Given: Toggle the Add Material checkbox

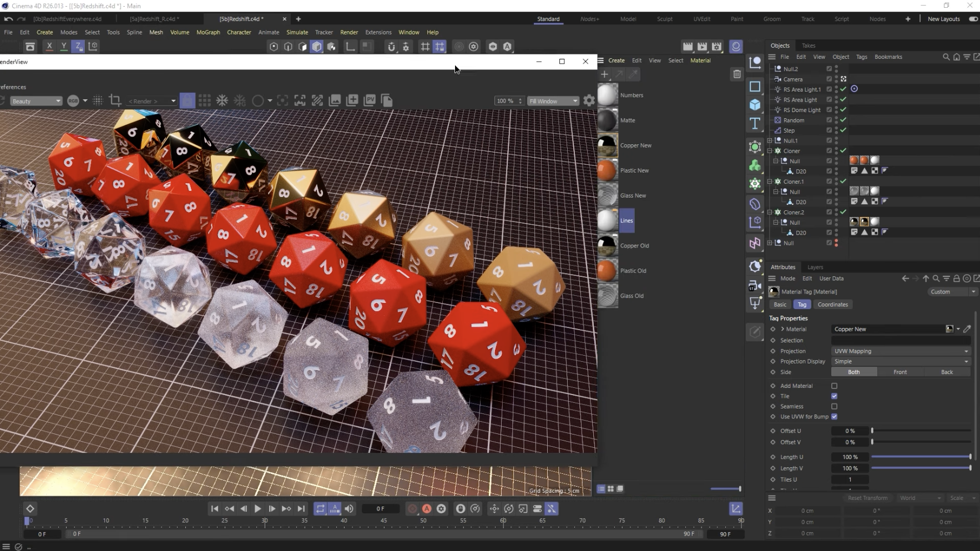Looking at the screenshot, I should (834, 386).
